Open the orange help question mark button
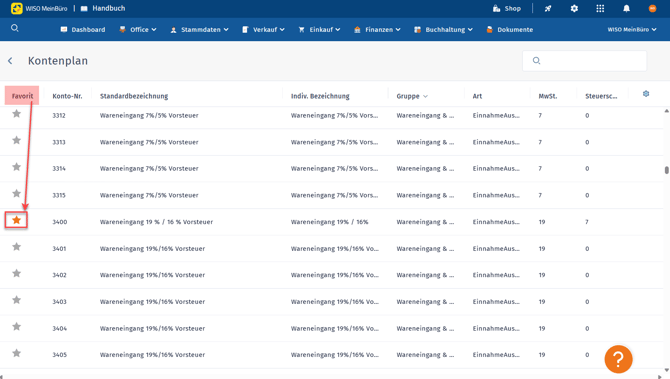This screenshot has height=379, width=670. coord(618,359)
